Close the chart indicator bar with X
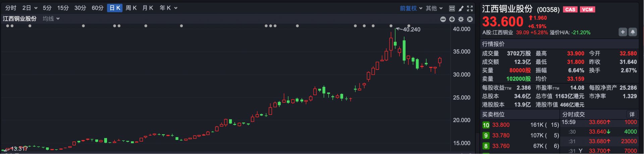This screenshot has height=154, width=644. point(470,19)
